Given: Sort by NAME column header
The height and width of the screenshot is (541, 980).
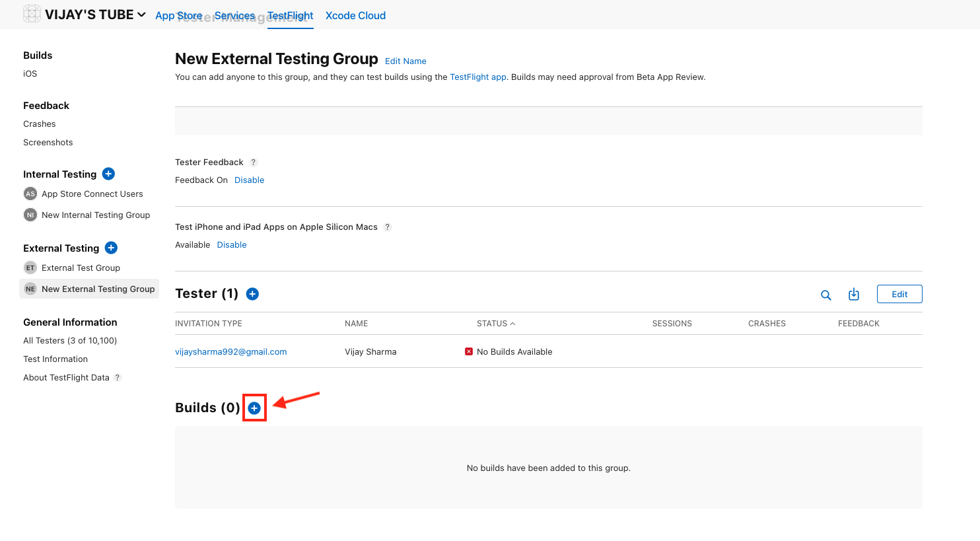Looking at the screenshot, I should tap(356, 323).
